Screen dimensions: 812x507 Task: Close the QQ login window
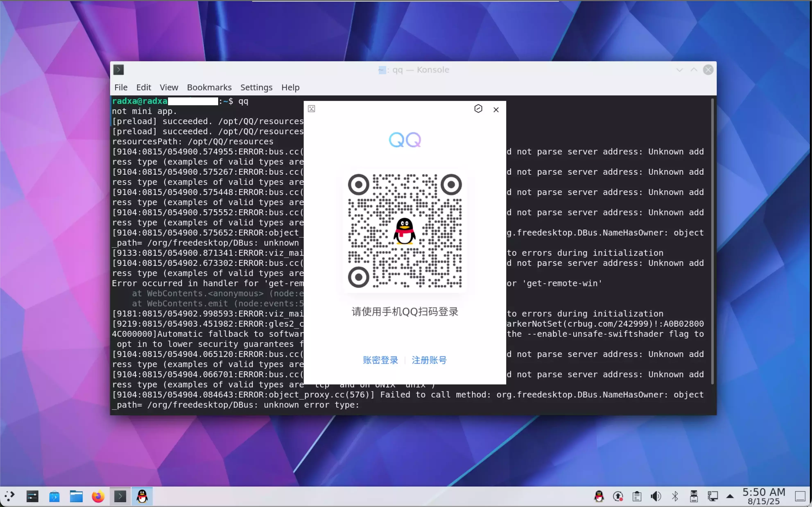496,110
